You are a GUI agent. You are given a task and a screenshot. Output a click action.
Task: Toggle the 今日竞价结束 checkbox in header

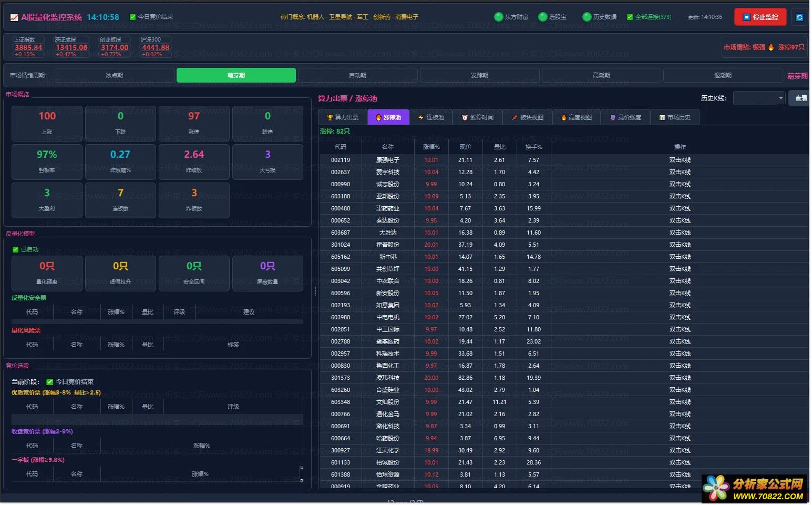click(x=132, y=17)
